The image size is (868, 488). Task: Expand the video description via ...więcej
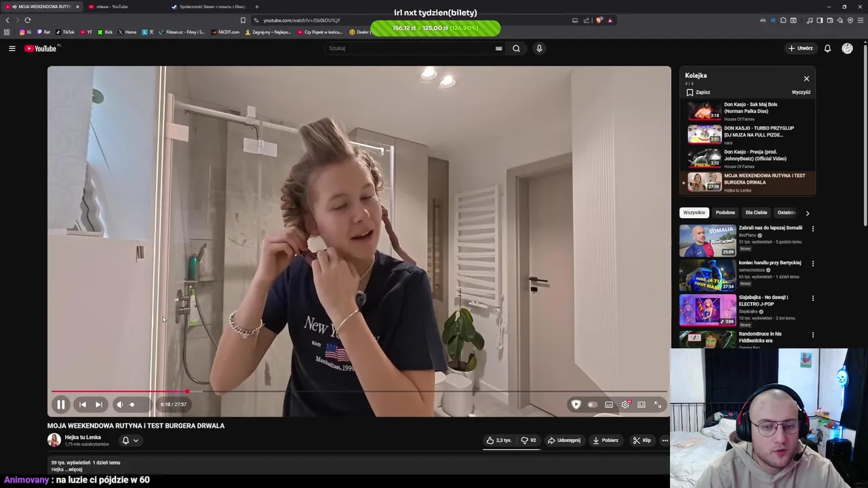click(x=75, y=469)
